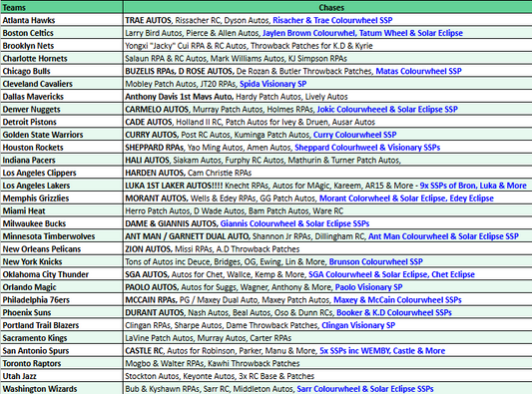The width and height of the screenshot is (532, 394).
Task: Click Risacher & Trae Colourwheel SSP text
Action: (x=332, y=20)
